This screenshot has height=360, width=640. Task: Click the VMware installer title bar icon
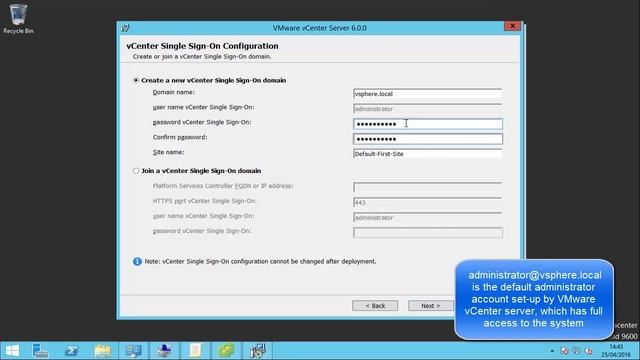click(125, 28)
